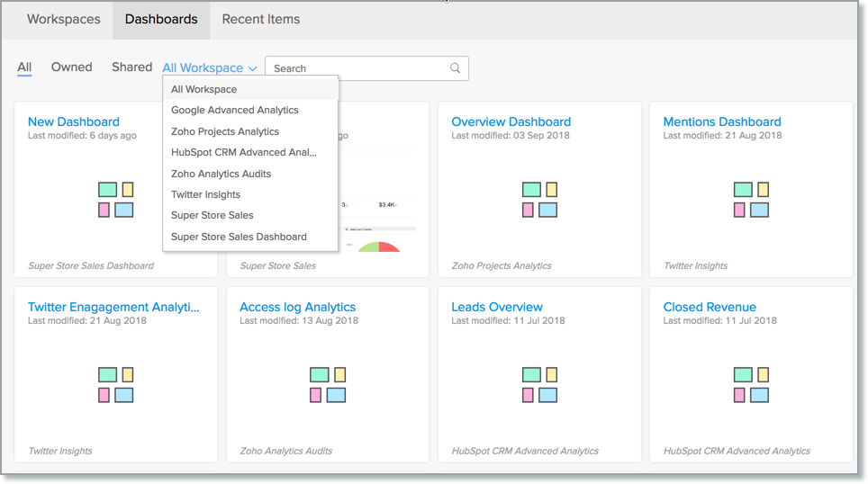Open the Overview Dashboard title link

point(511,121)
